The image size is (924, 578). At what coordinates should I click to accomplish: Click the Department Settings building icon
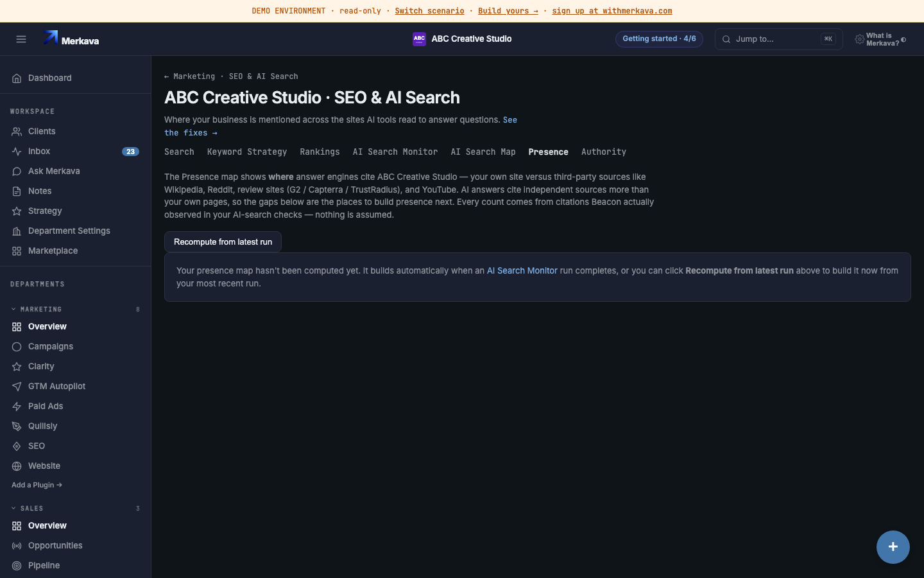click(x=17, y=231)
